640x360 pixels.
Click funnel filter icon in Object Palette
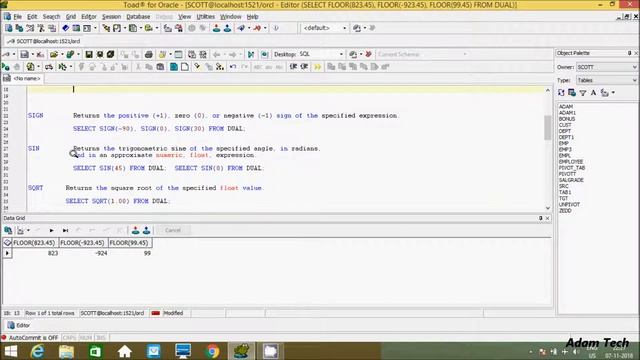[583, 93]
